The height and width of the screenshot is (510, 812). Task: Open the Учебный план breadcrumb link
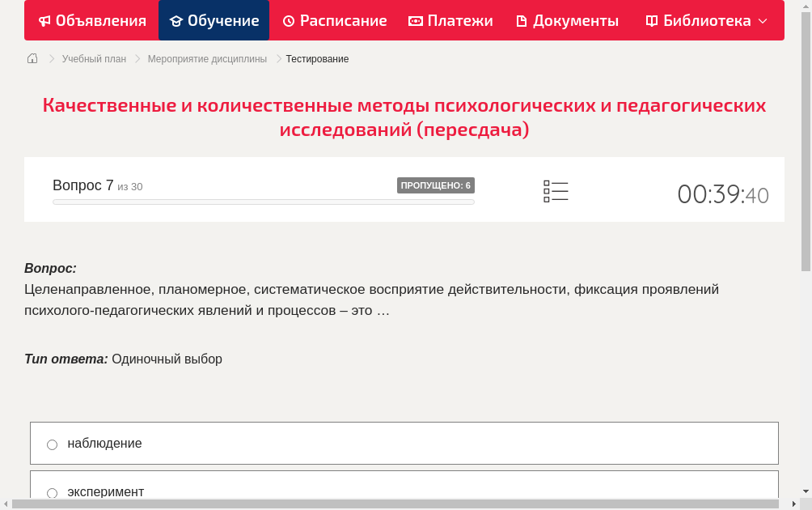[93, 58]
